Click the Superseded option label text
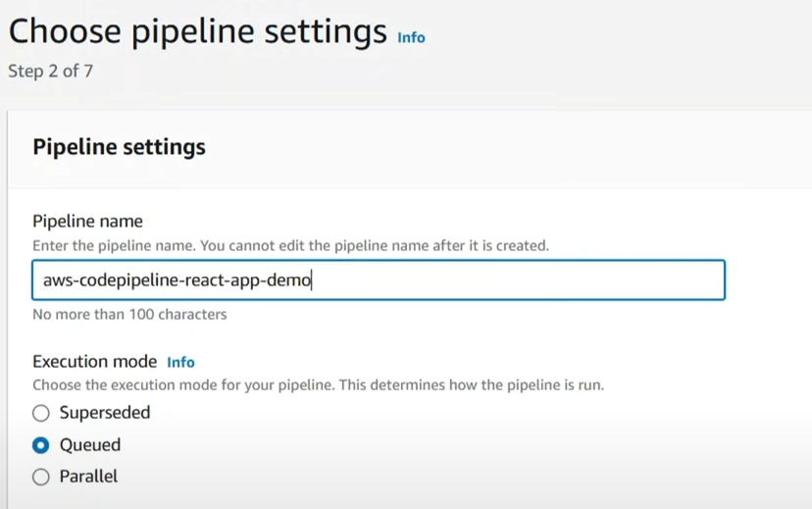812x509 pixels. click(x=105, y=413)
